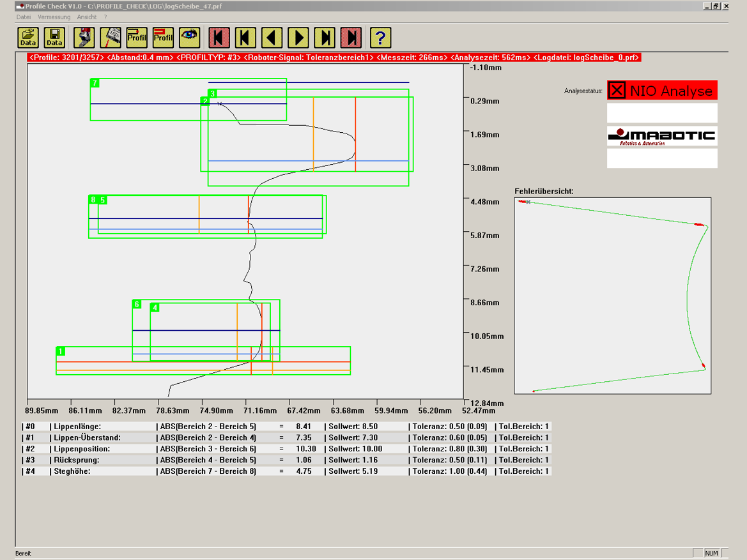
Task: Open help with the question mark icon
Action: (x=380, y=38)
